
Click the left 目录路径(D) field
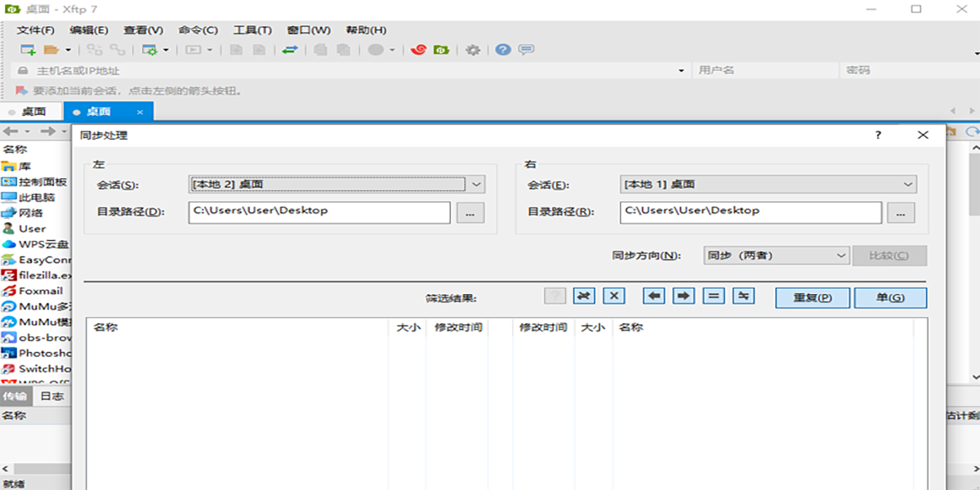pos(319,212)
